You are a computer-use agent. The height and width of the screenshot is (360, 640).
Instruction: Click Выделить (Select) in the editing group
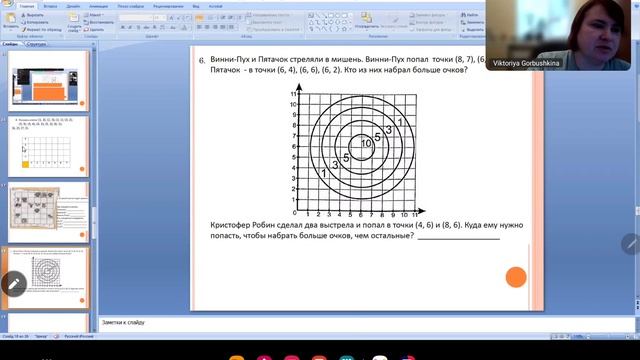tap(473, 29)
